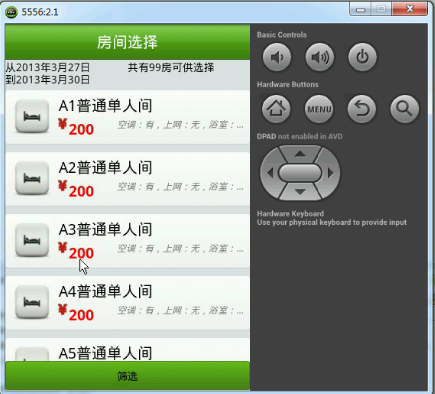Select the A3普通单人间 room title

105,230
